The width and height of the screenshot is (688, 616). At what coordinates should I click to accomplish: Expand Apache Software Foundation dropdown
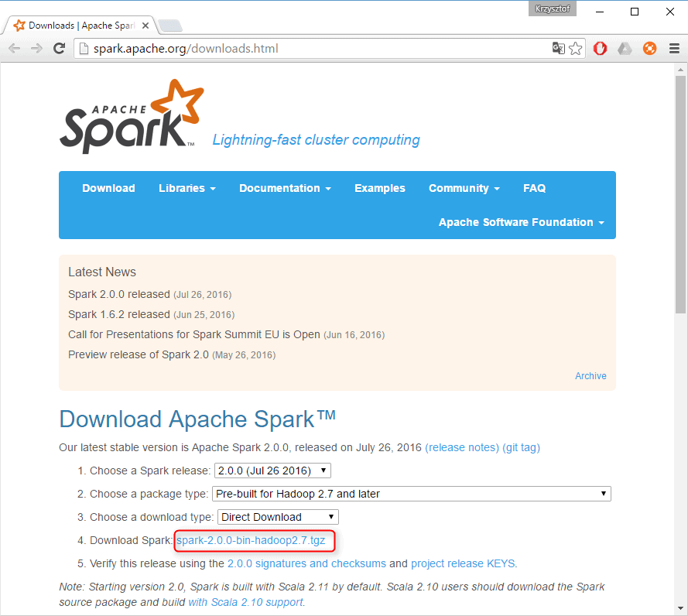(x=522, y=222)
